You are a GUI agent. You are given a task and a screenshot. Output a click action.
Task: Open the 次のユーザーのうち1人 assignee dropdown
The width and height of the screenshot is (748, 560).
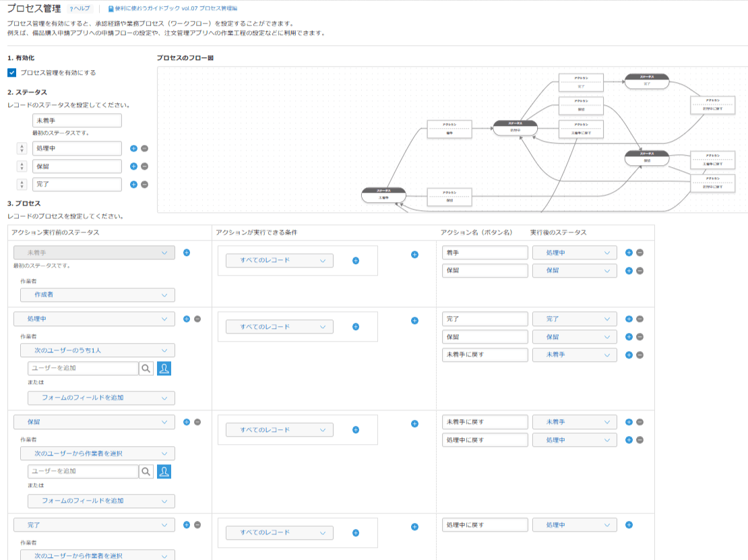click(x=97, y=350)
